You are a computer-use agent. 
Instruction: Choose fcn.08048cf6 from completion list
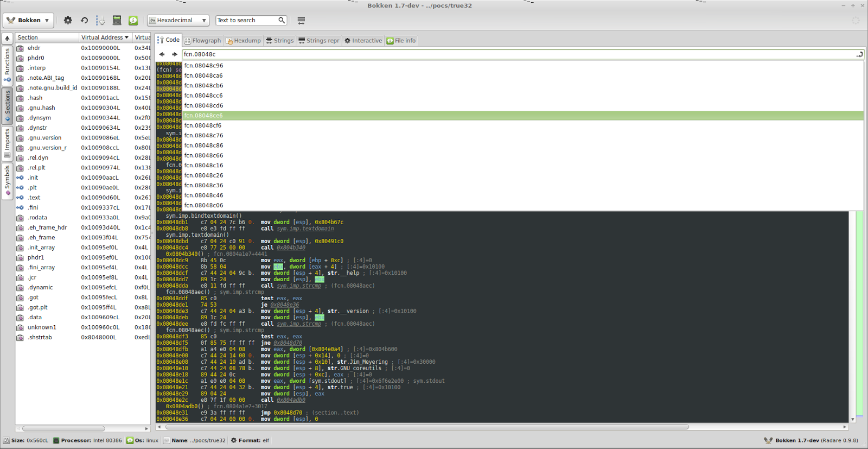(x=522, y=125)
